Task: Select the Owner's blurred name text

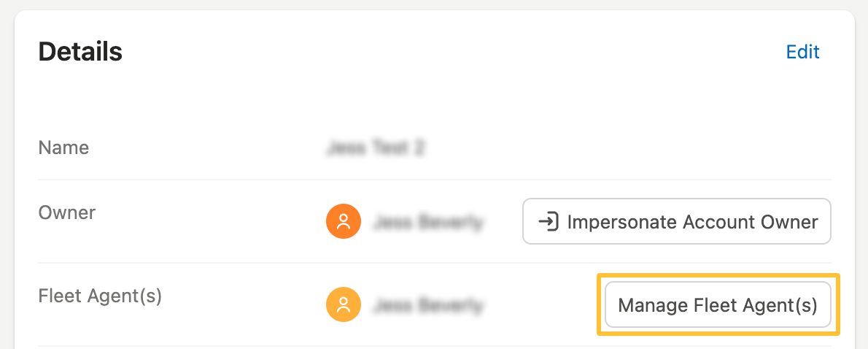Action: point(427,222)
